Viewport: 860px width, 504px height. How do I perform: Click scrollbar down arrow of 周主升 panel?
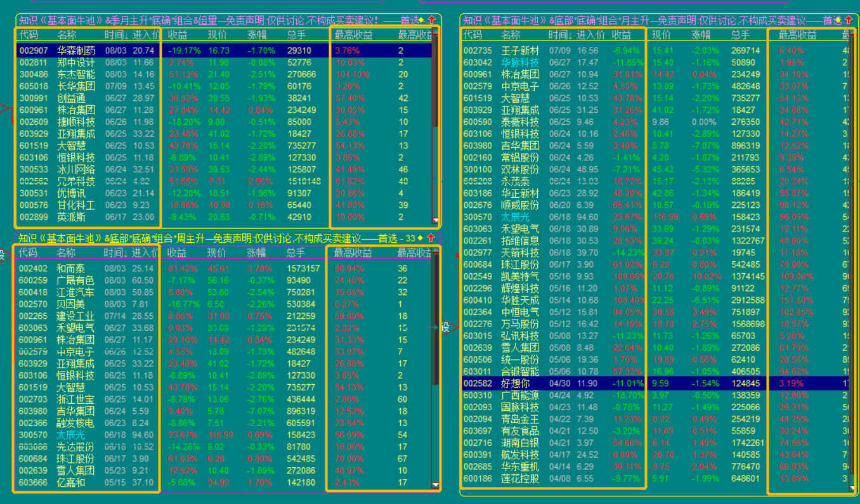tap(435, 485)
